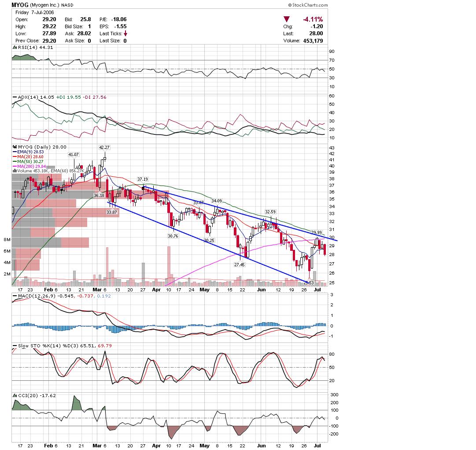Click the red down triangle beside -4.11%
The width and height of the screenshot is (476, 450).
[x=287, y=19]
